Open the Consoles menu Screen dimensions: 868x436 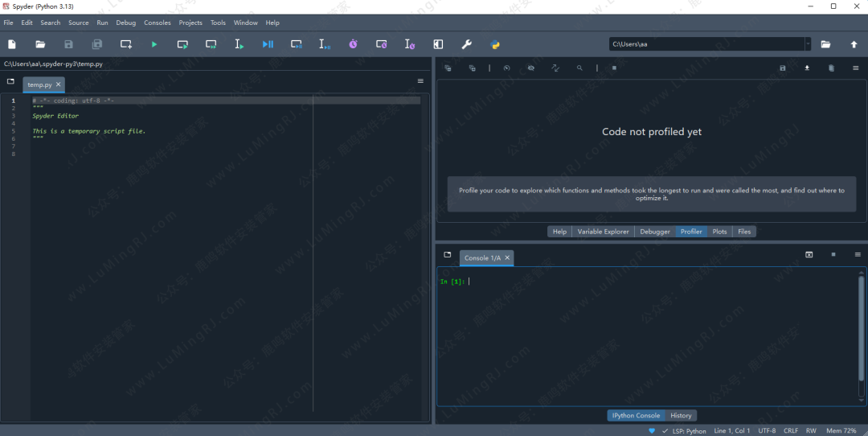[x=158, y=23]
